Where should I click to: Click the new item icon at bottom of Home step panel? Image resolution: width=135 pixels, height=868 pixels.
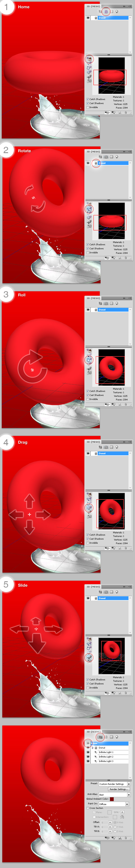[119, 113]
